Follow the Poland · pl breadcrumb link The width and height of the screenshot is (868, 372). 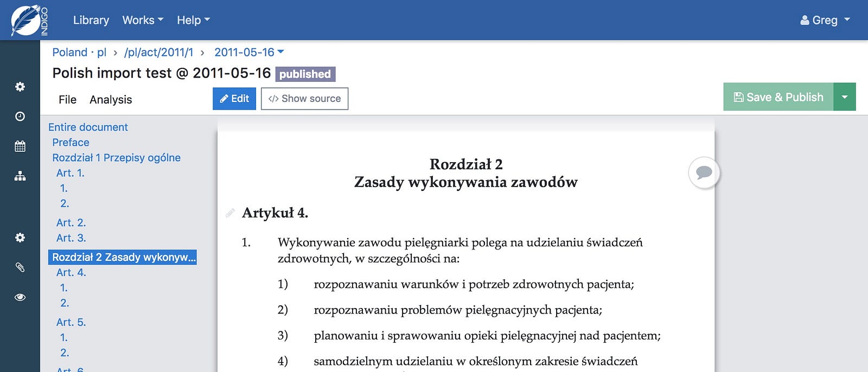pyautogui.click(x=79, y=52)
